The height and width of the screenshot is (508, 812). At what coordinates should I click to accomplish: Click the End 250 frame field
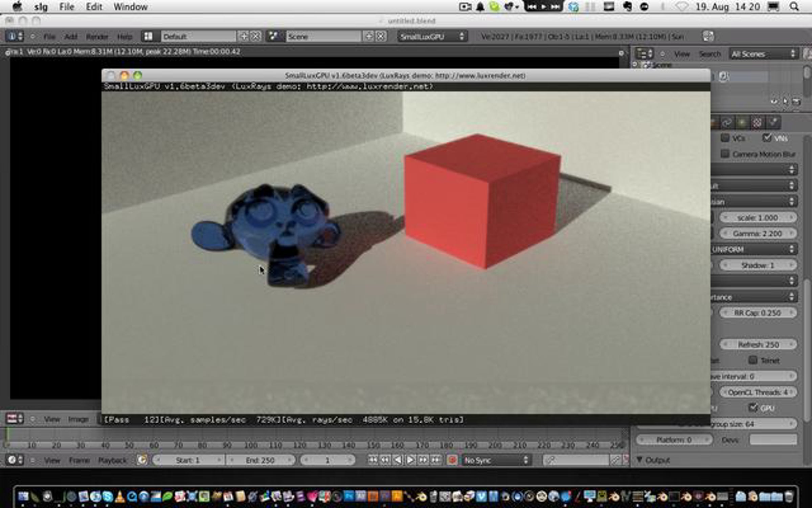coord(260,460)
